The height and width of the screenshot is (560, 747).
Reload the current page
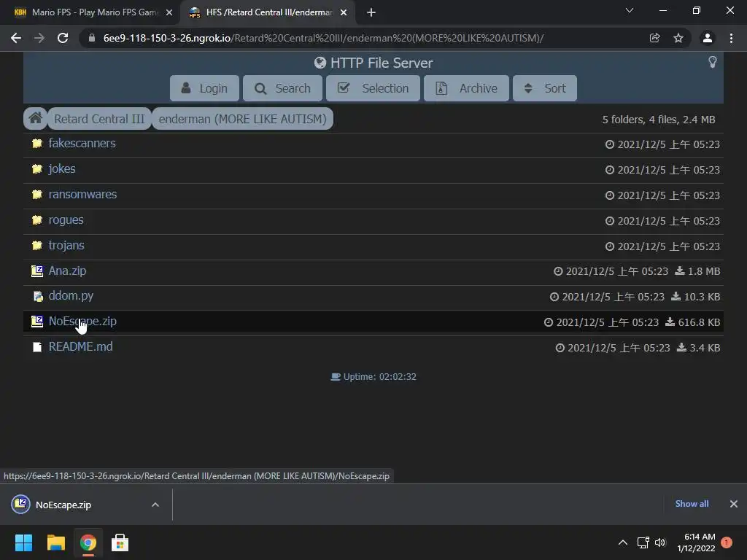pos(63,38)
